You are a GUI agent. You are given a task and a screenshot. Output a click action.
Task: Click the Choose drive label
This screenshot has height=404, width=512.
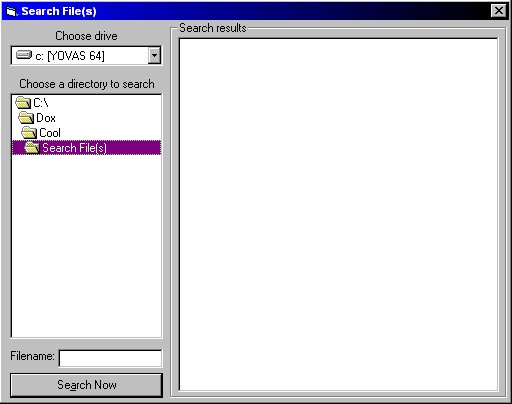[x=86, y=36]
